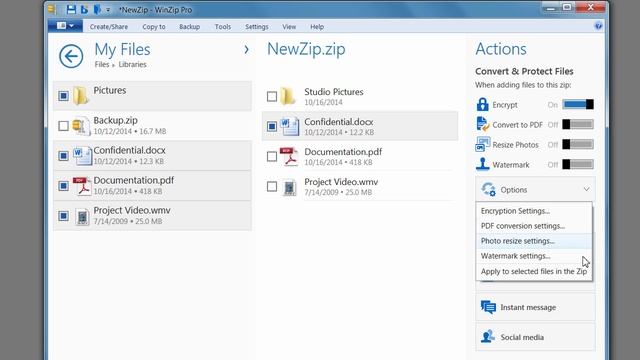Check Project Video.wmv checkbox in NewZip.zip
The width and height of the screenshot is (640, 360).
point(272,187)
